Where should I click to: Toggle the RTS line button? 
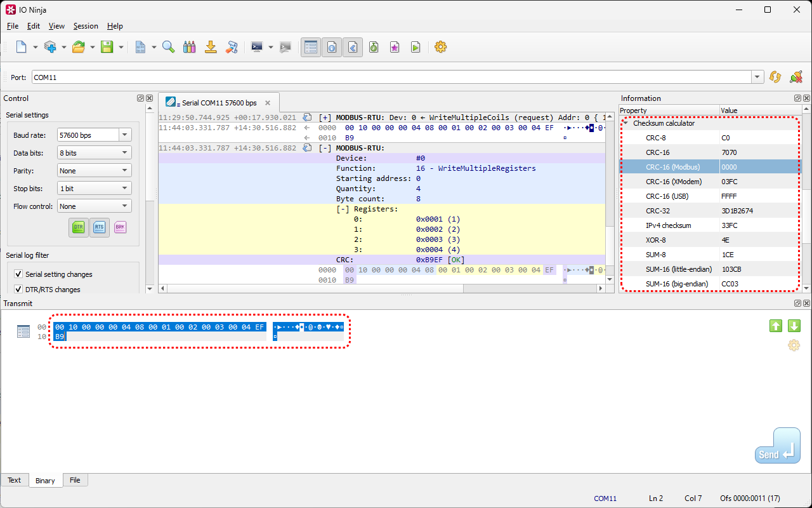(x=99, y=227)
